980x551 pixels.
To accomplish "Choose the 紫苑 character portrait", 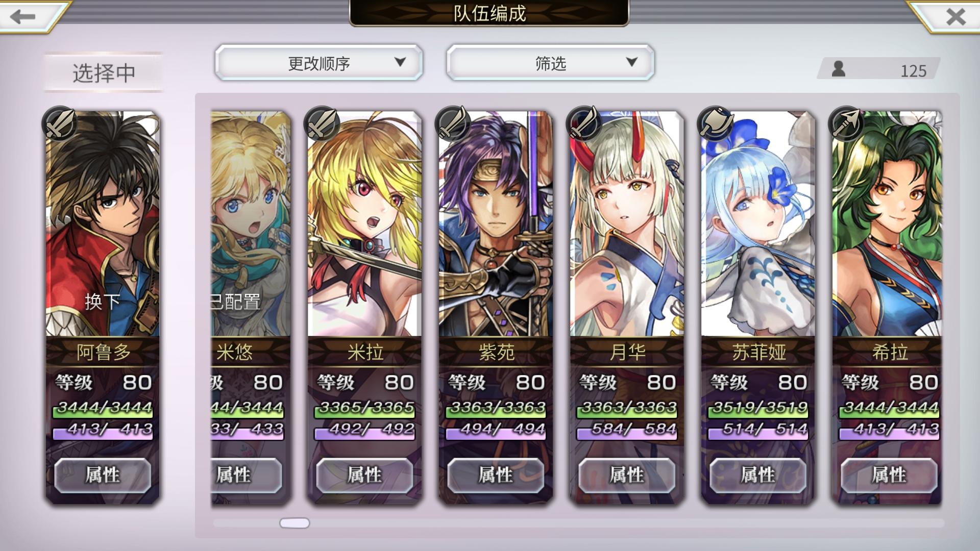I will (496, 224).
